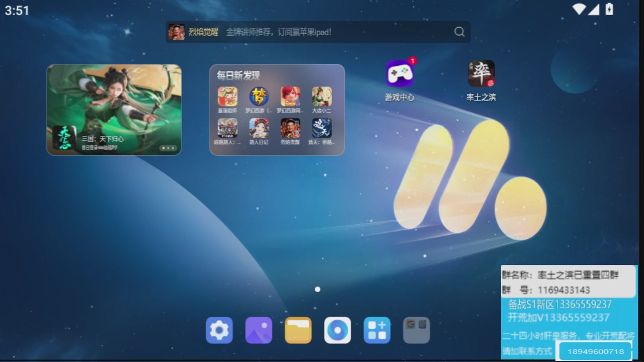Tap the 天下归心 game icon on banner
The image size is (644, 362).
pos(64,138)
